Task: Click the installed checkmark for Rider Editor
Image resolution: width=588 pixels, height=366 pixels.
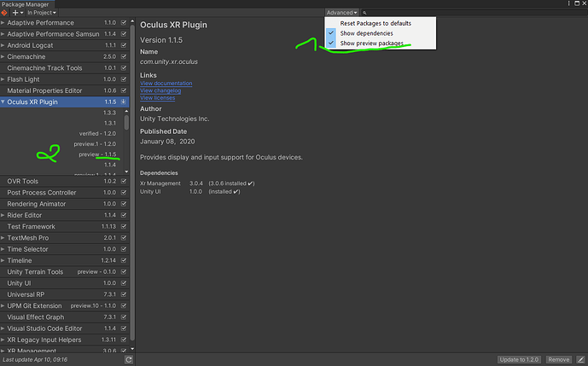Action: coord(124,215)
